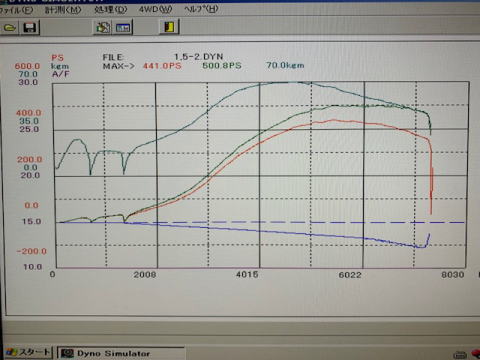Image resolution: width=480 pixels, height=360 pixels.
Task: Click the system tray printer icon
Action: click(460, 355)
